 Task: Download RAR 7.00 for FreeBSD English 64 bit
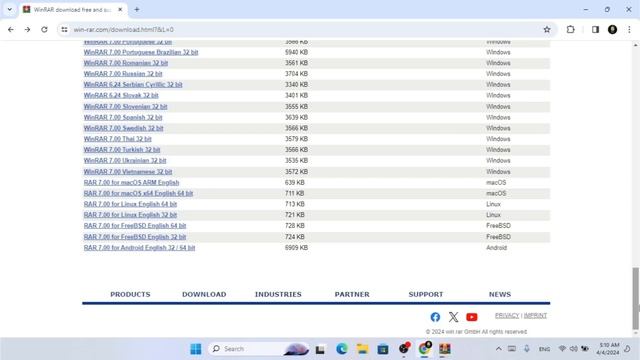click(135, 226)
